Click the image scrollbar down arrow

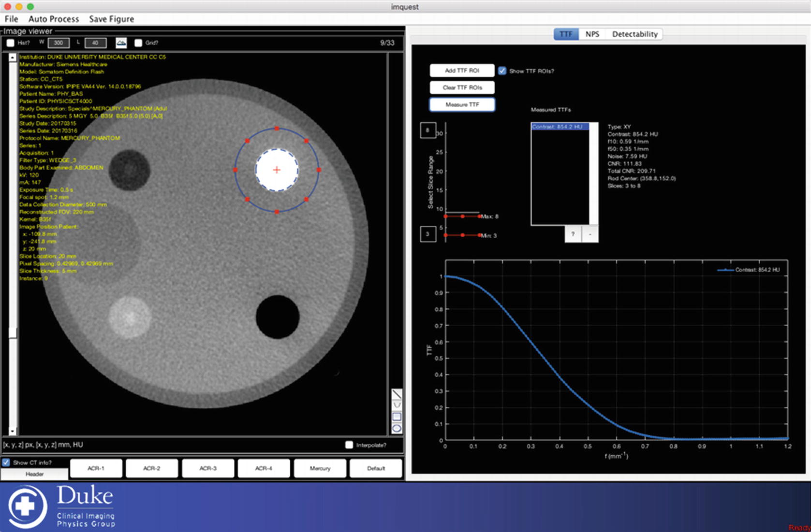coord(13,431)
